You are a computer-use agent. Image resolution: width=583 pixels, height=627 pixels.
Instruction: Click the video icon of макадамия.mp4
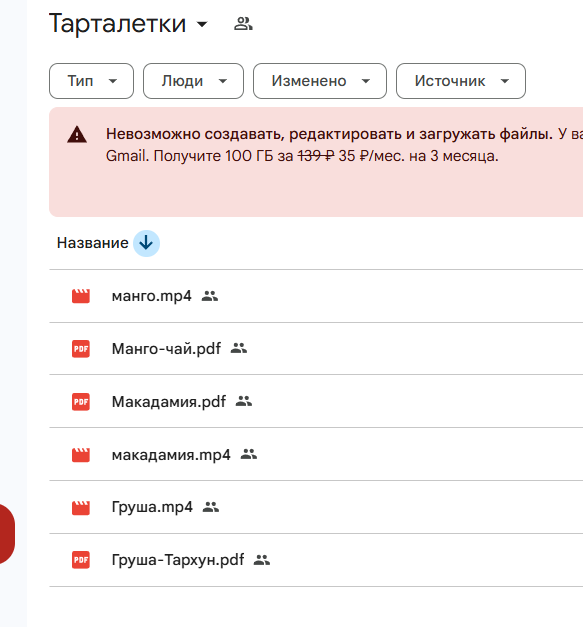(x=81, y=455)
